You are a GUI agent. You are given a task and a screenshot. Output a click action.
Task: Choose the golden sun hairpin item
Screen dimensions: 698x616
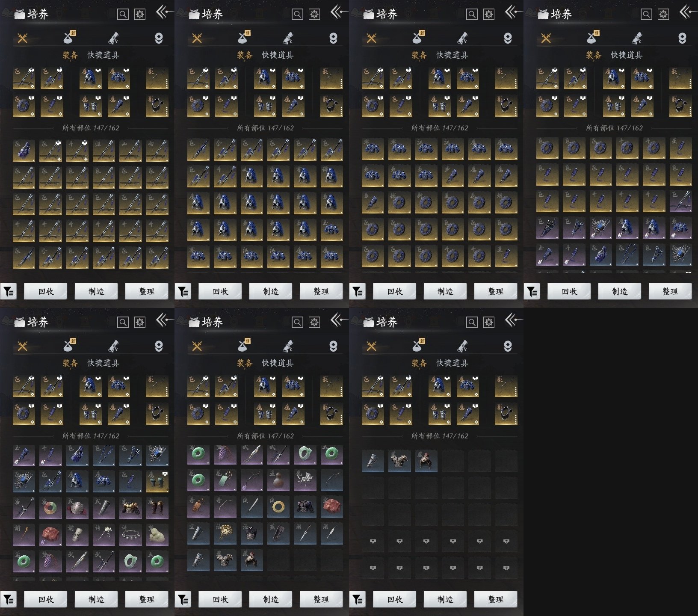(x=225, y=534)
